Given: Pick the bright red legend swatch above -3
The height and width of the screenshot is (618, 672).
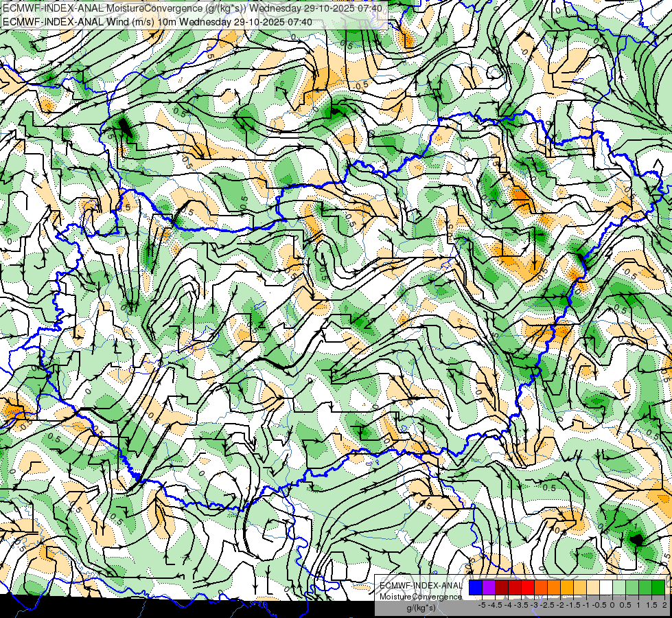Looking at the screenshot, I should point(528,588).
